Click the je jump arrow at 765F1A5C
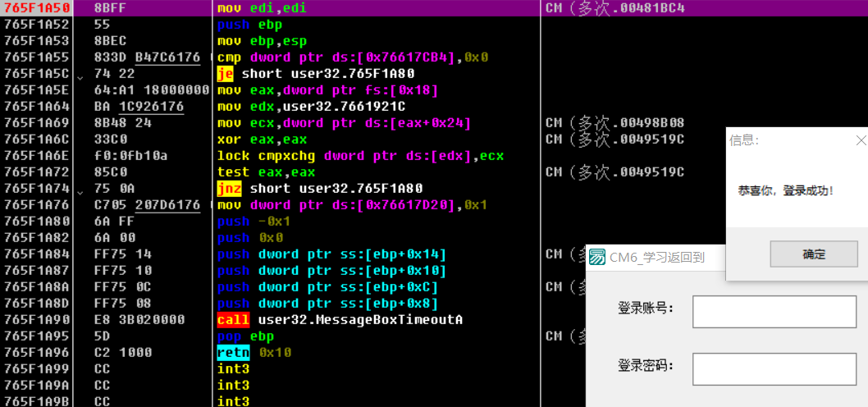 (x=80, y=75)
